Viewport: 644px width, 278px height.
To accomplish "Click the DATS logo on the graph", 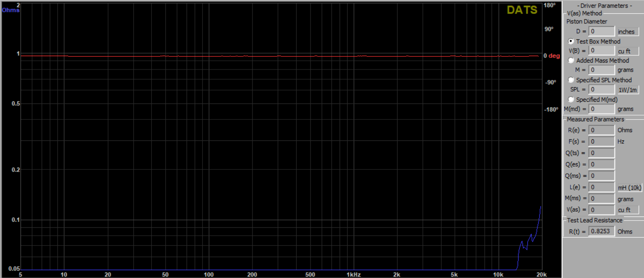I will pyautogui.click(x=522, y=10).
